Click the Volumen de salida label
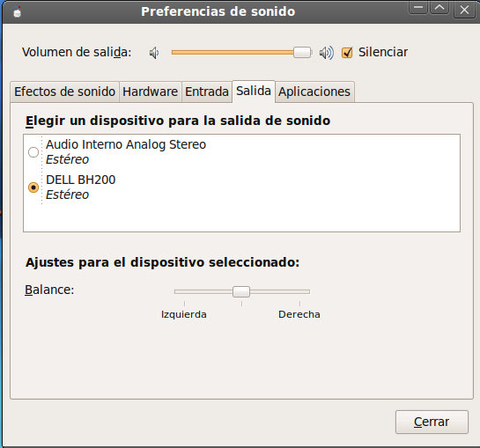 tap(77, 52)
